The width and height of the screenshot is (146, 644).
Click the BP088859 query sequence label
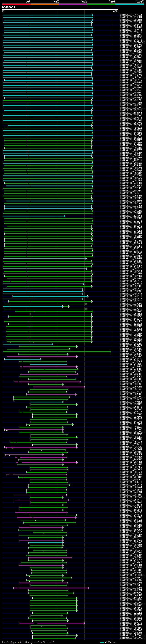click(x=8, y=8)
